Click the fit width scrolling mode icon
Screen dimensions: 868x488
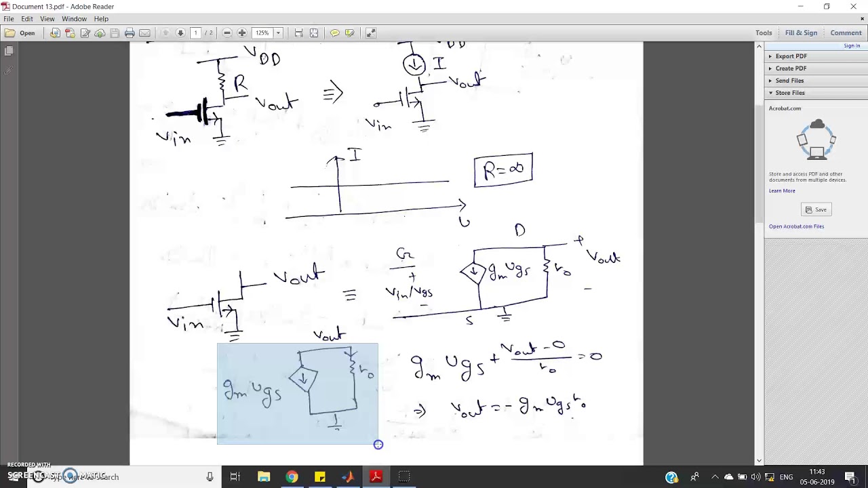299,33
